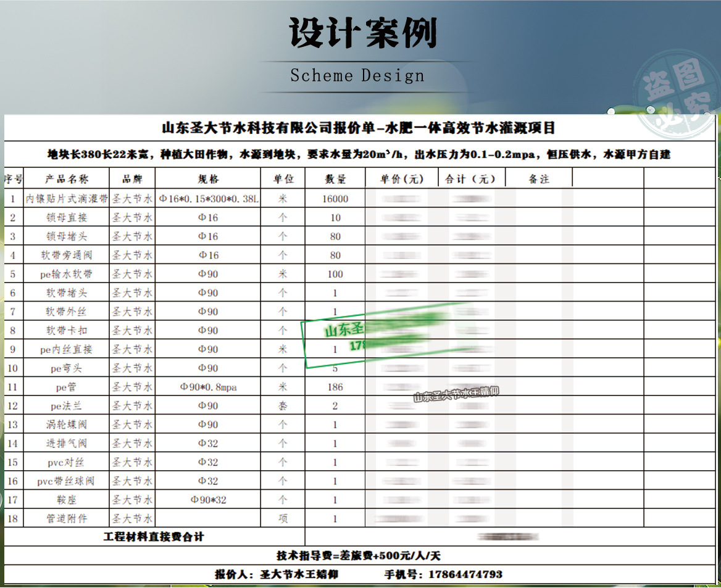Select the '产品名称' column header

(67, 179)
